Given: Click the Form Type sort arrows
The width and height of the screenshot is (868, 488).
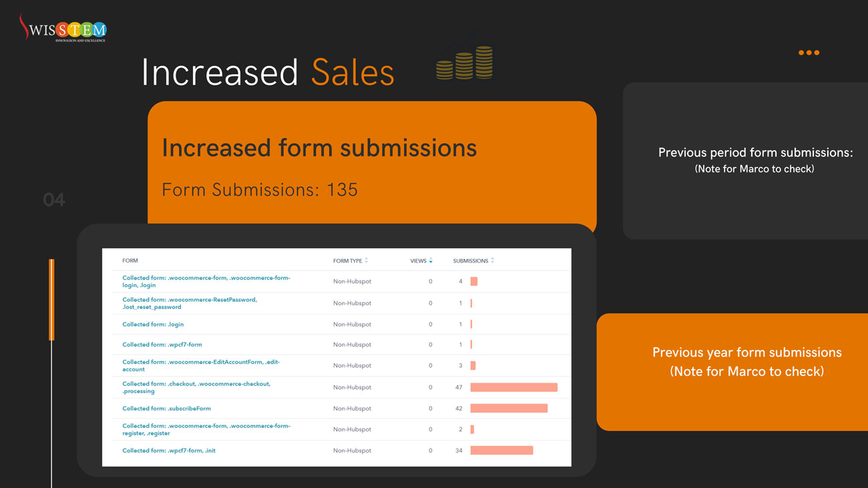Looking at the screenshot, I should 367,260.
